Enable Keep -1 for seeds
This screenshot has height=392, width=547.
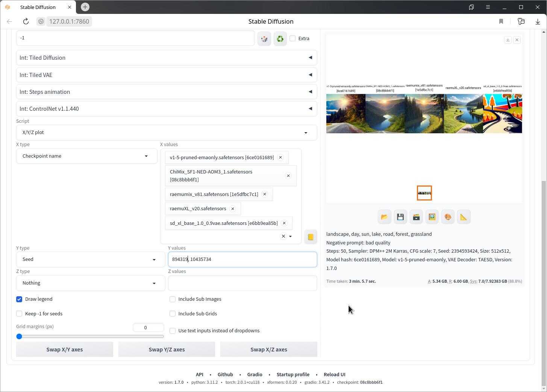19,314
